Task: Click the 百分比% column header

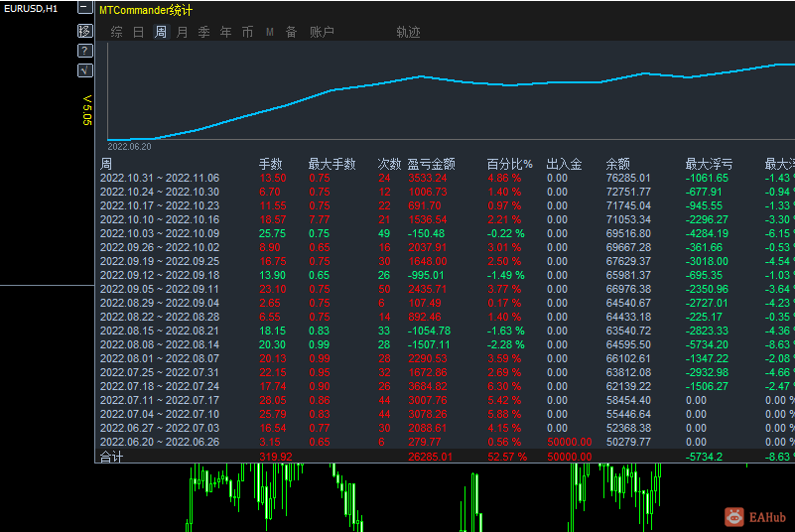Action: point(509,164)
